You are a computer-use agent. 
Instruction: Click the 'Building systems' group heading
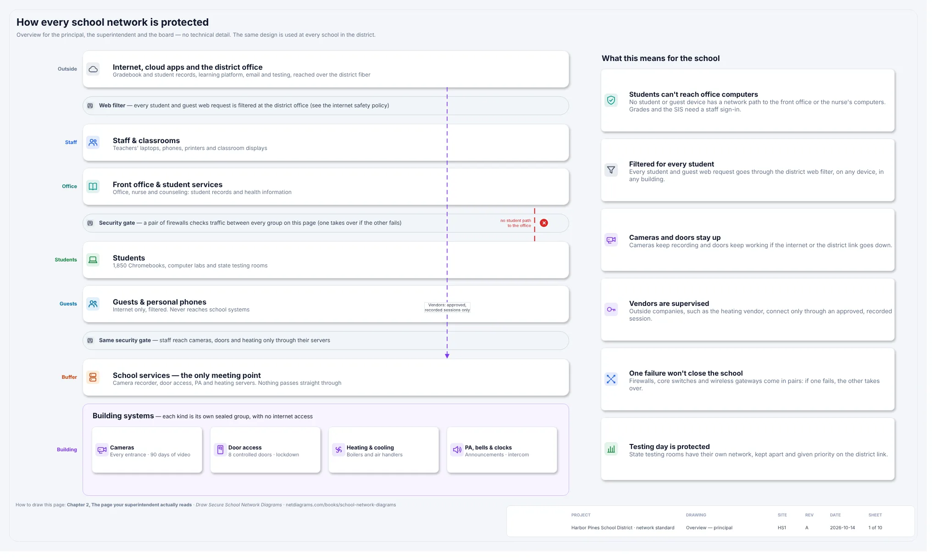point(123,416)
